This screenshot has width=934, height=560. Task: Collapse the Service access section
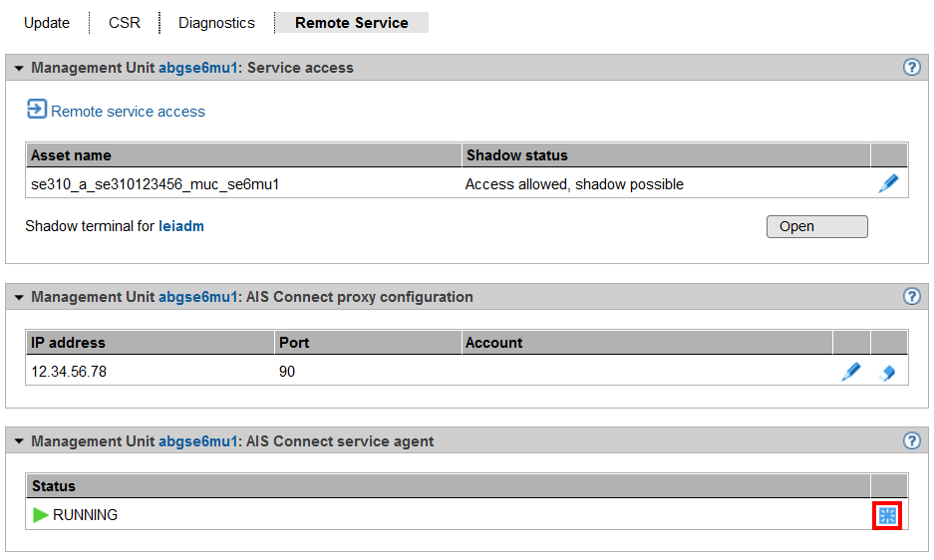coord(19,69)
